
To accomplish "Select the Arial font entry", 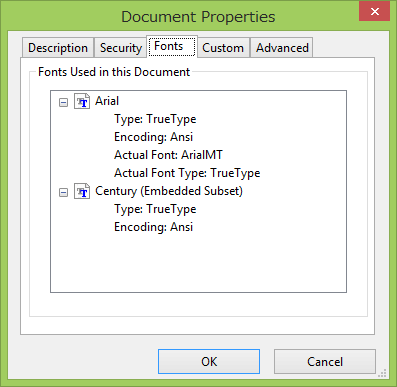I will [107, 101].
